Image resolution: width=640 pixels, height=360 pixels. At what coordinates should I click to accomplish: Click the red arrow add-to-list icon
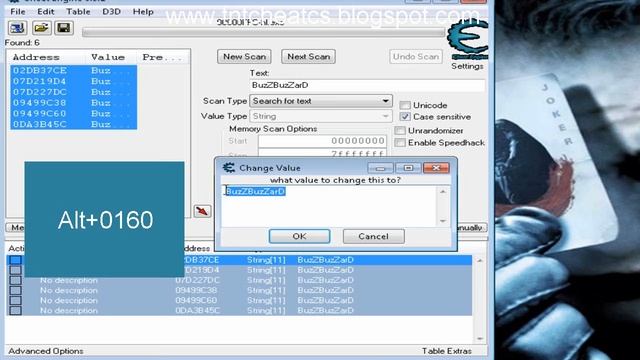202,211
